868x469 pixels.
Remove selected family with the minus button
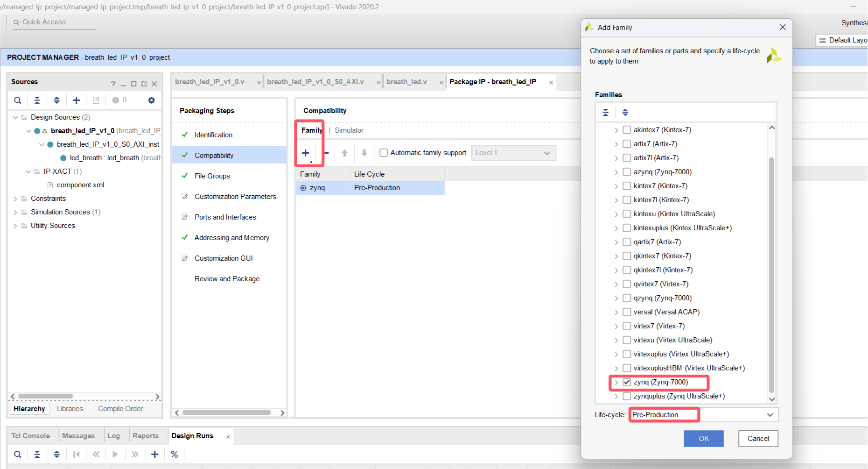(326, 153)
